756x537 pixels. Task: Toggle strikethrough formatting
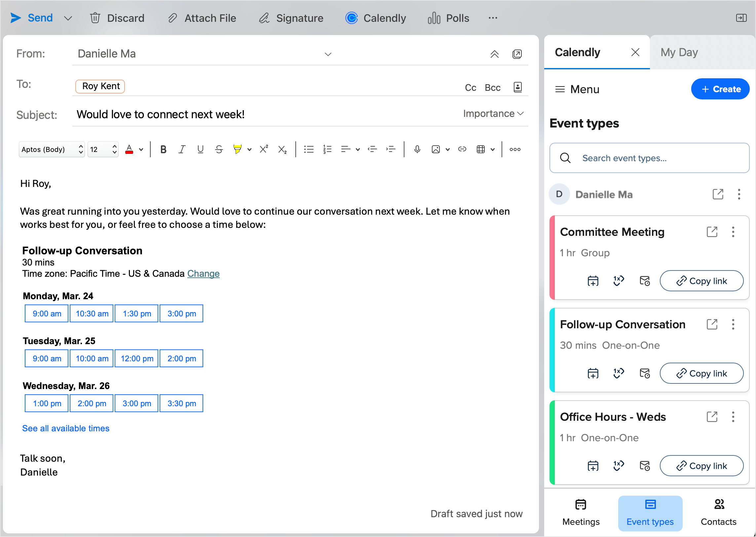(219, 150)
